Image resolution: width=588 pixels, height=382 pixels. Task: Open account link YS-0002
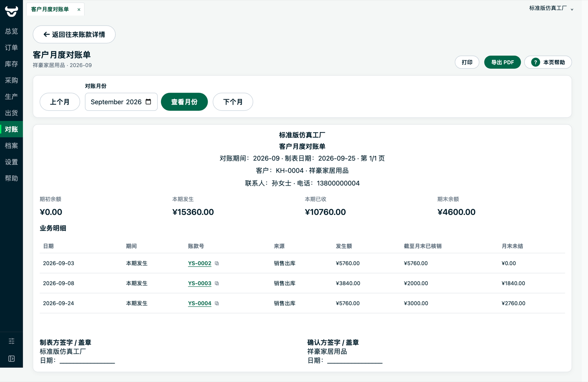pyautogui.click(x=200, y=263)
